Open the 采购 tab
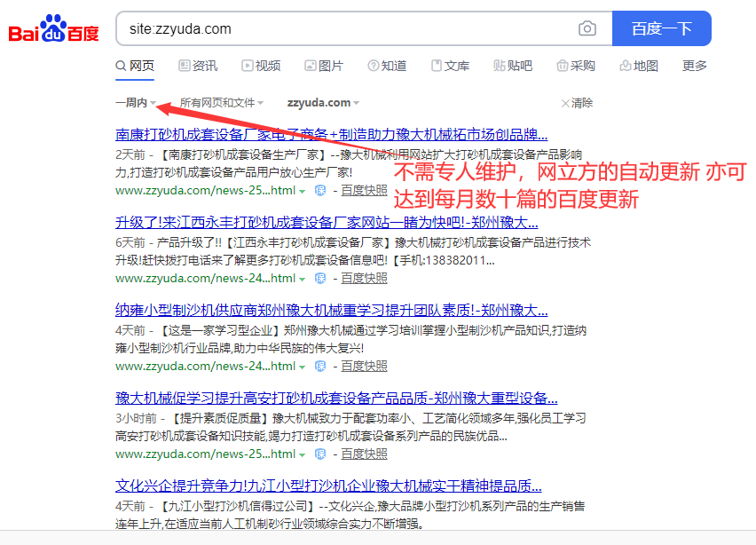The image size is (756, 545). coord(576,66)
